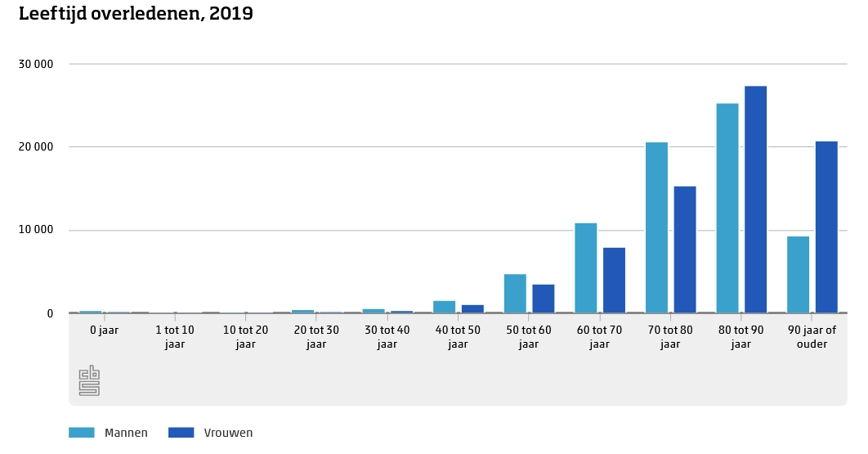Select the Mannen bar for 90 jaar of ouder
868x454 pixels.
tap(798, 274)
